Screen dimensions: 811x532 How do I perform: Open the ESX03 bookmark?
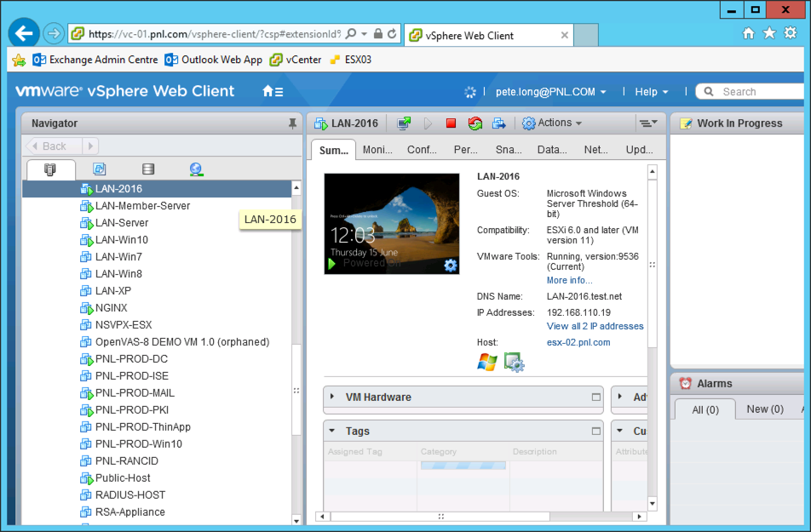pyautogui.click(x=351, y=60)
